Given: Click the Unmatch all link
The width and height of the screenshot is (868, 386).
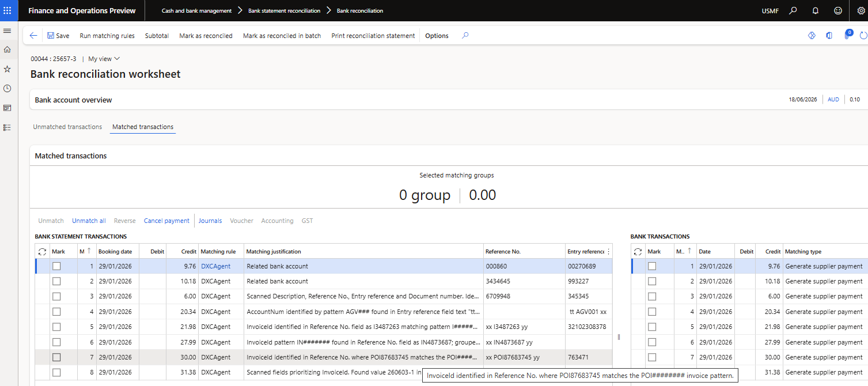Looking at the screenshot, I should [x=89, y=221].
